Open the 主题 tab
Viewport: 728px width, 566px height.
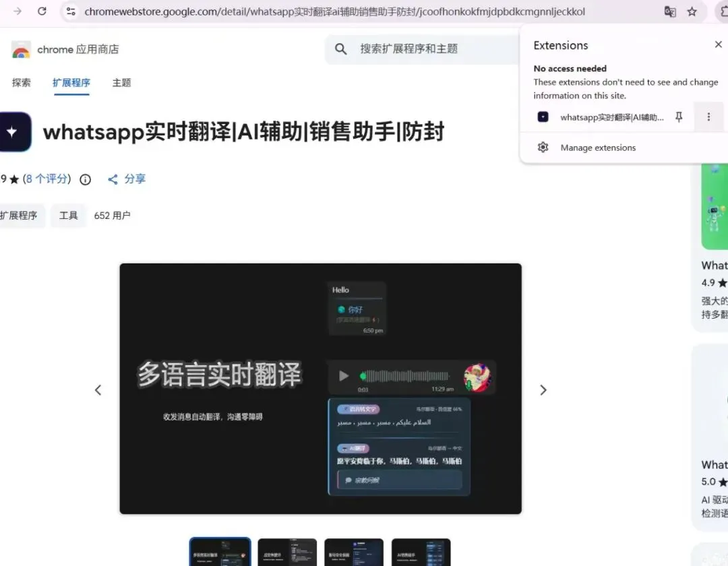tap(121, 83)
